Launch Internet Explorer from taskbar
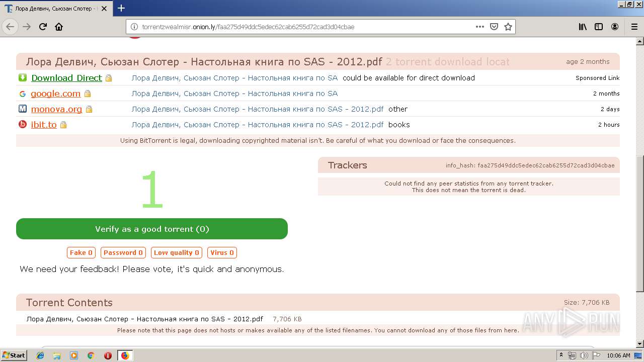 click(x=40, y=355)
